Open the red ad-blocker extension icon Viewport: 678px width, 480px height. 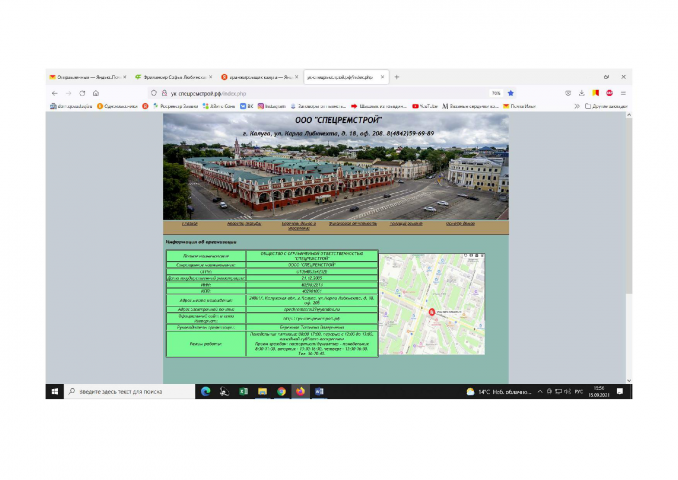[x=609, y=93]
